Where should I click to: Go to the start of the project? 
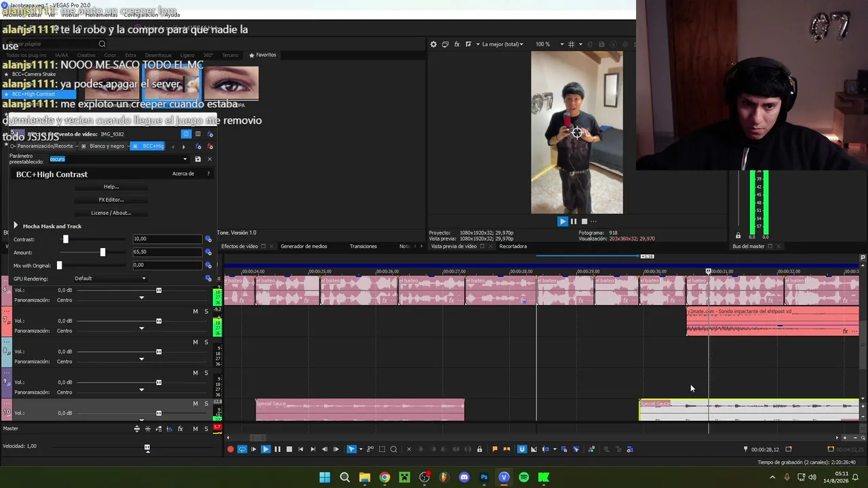pos(301,449)
